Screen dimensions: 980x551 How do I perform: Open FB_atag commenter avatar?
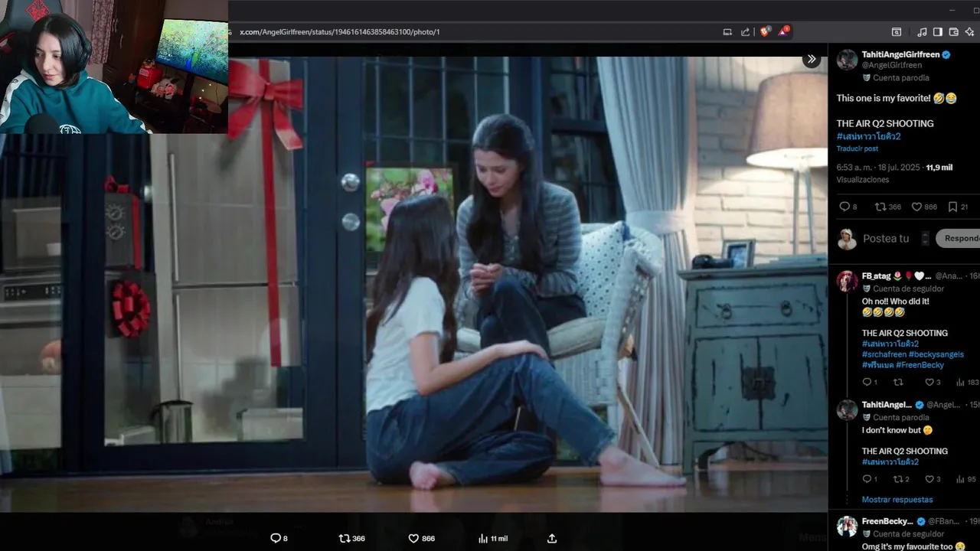pyautogui.click(x=847, y=281)
